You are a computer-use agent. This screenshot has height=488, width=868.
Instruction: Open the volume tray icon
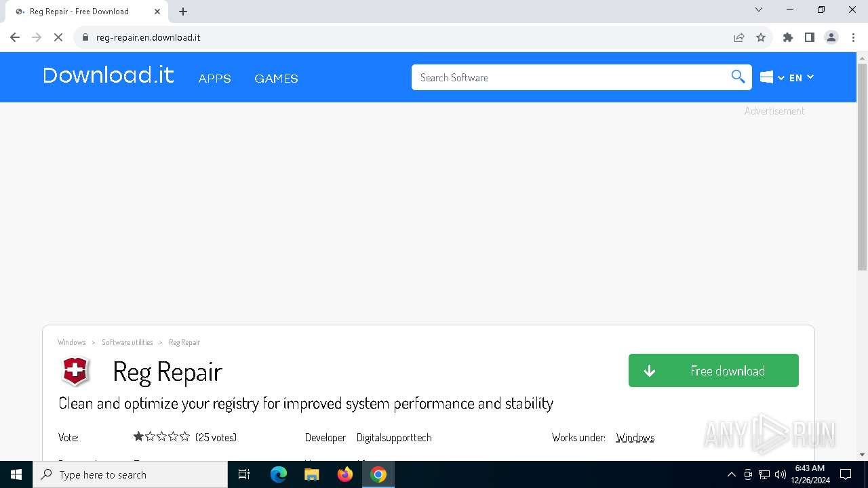(781, 474)
